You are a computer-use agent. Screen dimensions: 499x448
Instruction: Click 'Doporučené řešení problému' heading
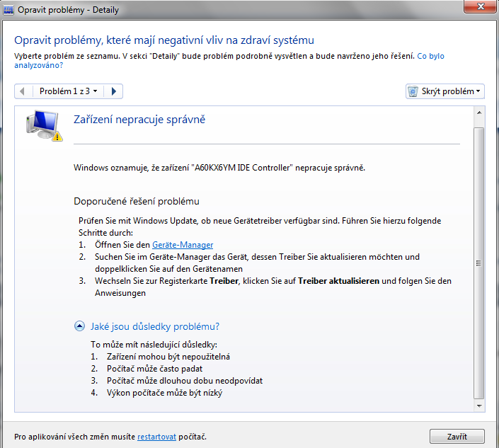(x=137, y=201)
